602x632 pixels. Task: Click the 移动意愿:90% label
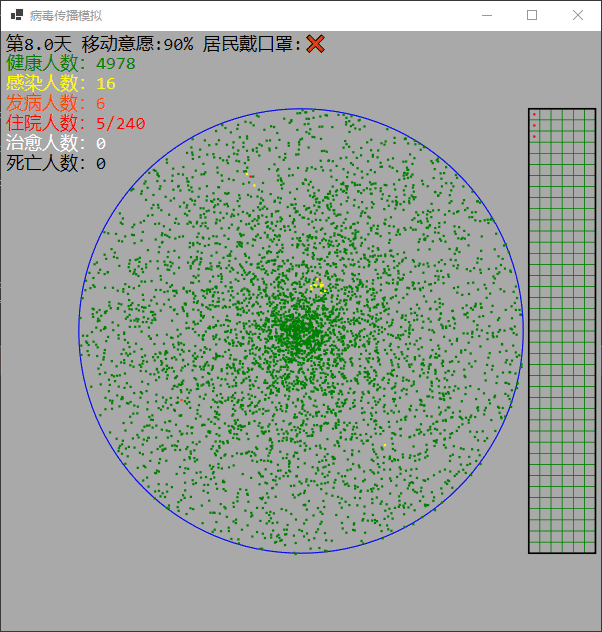click(137, 44)
